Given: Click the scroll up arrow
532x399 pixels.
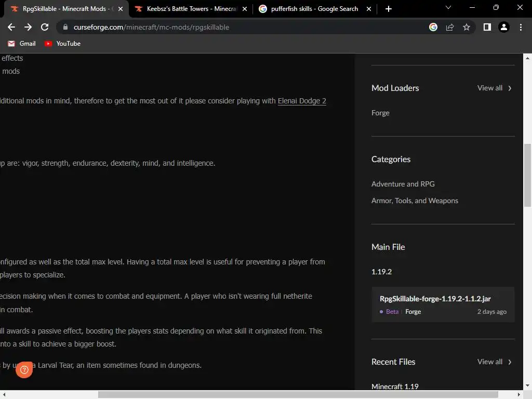Looking at the screenshot, I should [527, 58].
